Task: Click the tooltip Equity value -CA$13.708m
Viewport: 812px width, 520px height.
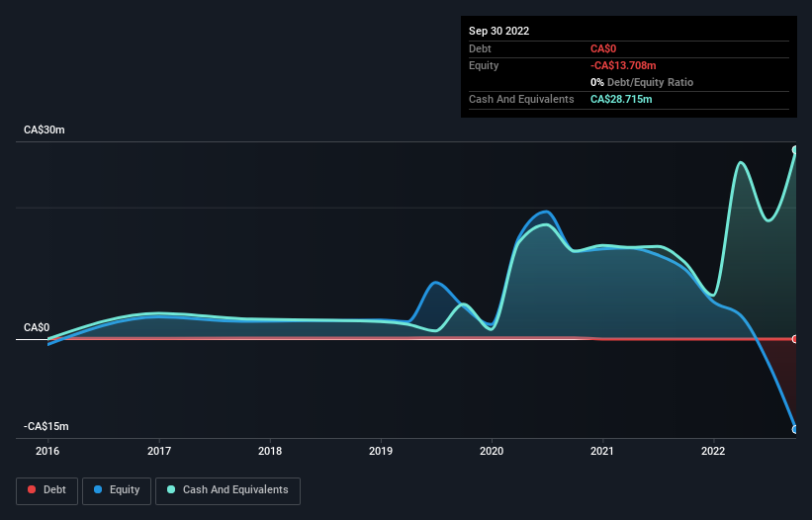Action: pyautogui.click(x=623, y=65)
